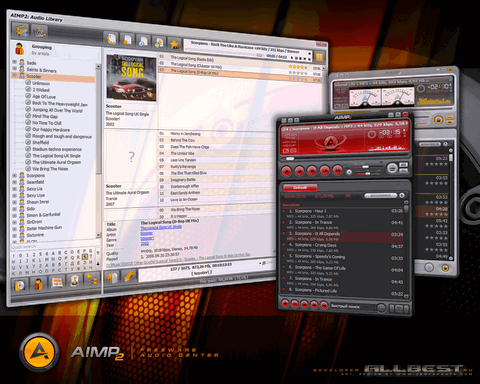Image resolution: width=480 pixels, height=384 pixels.
Task: Toggle the highlighted letter S in alphabet filter
Action: tap(85, 256)
